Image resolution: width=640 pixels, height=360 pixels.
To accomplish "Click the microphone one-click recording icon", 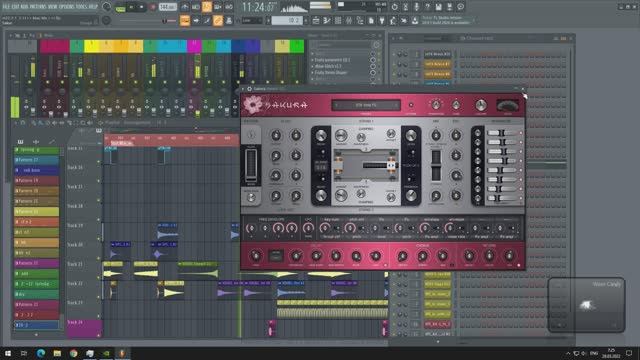I will point(416,7).
